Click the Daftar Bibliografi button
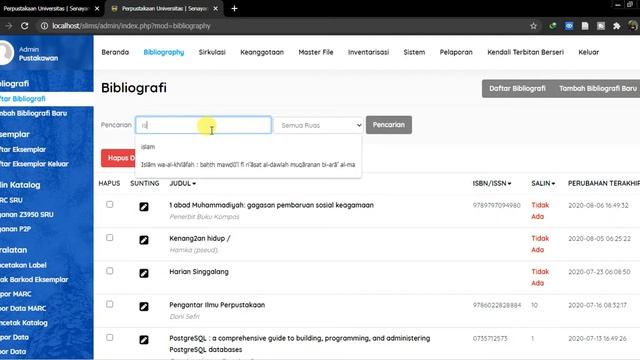This screenshot has height=360, width=640. [x=517, y=89]
